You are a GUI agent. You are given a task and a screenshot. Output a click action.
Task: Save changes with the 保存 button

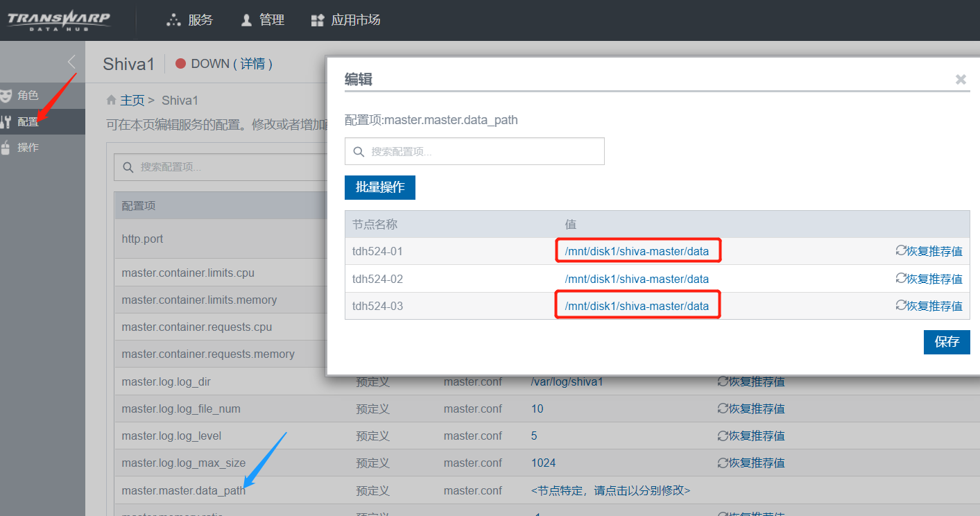click(x=946, y=342)
